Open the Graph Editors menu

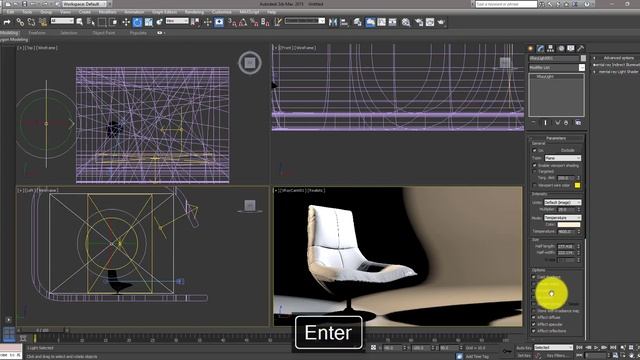pyautogui.click(x=164, y=12)
